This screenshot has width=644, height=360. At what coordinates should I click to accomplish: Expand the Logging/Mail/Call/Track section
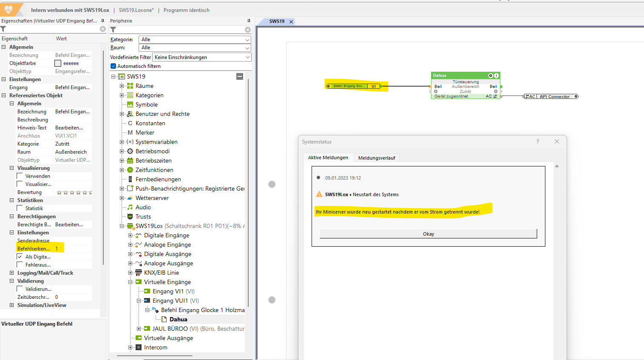tap(12, 273)
